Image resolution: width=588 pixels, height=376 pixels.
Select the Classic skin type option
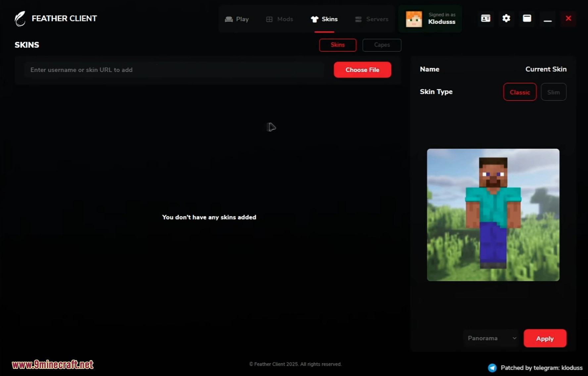520,92
